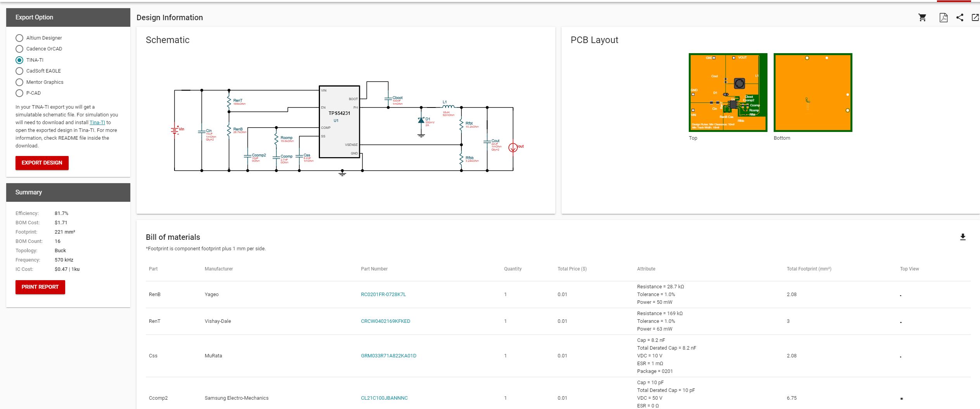Select the Cin capacitor in schematic
The height and width of the screenshot is (409, 980).
[202, 132]
